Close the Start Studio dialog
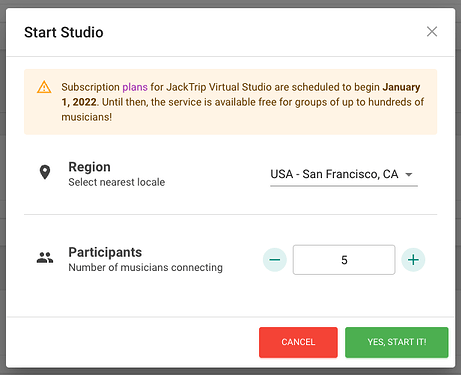The width and height of the screenshot is (461, 375). pos(432,32)
